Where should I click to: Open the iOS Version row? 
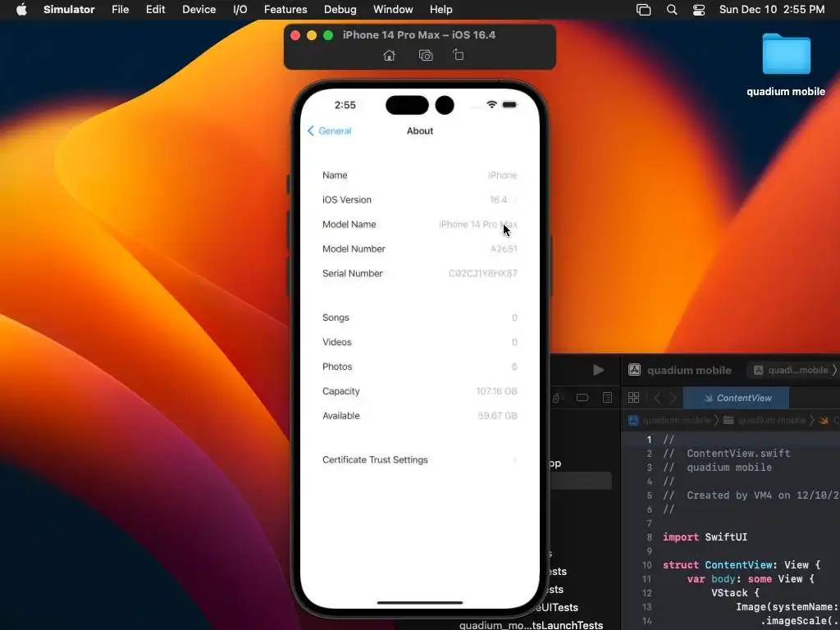[x=419, y=200]
